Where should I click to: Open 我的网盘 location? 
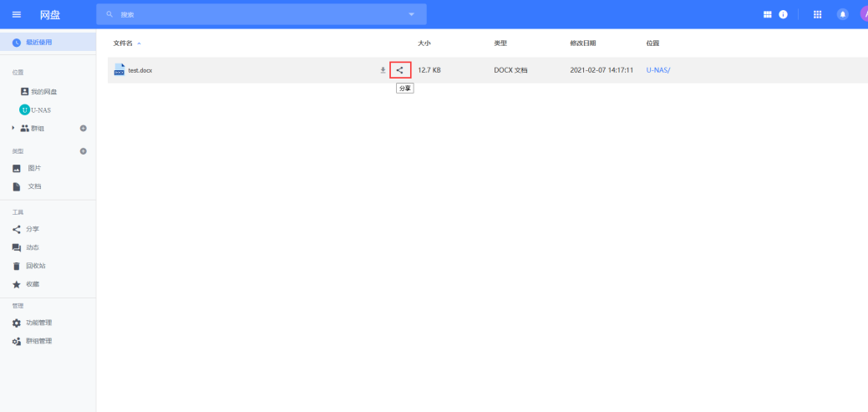43,91
